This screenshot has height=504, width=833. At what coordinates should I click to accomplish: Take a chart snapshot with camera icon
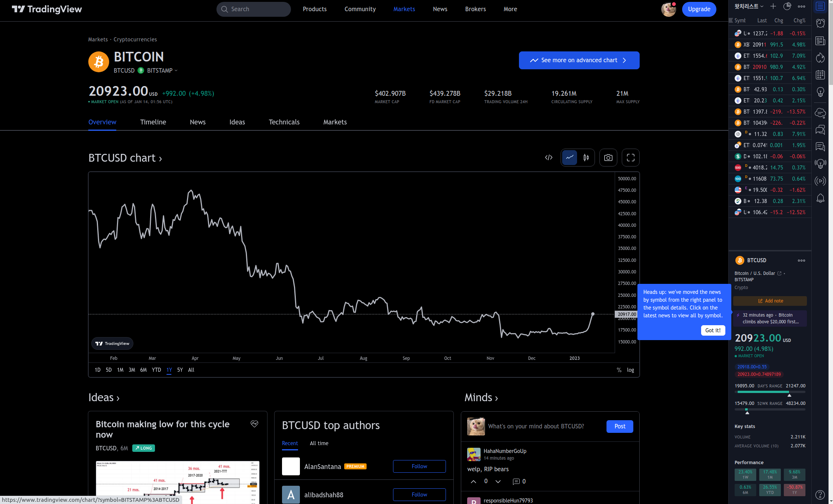(608, 158)
